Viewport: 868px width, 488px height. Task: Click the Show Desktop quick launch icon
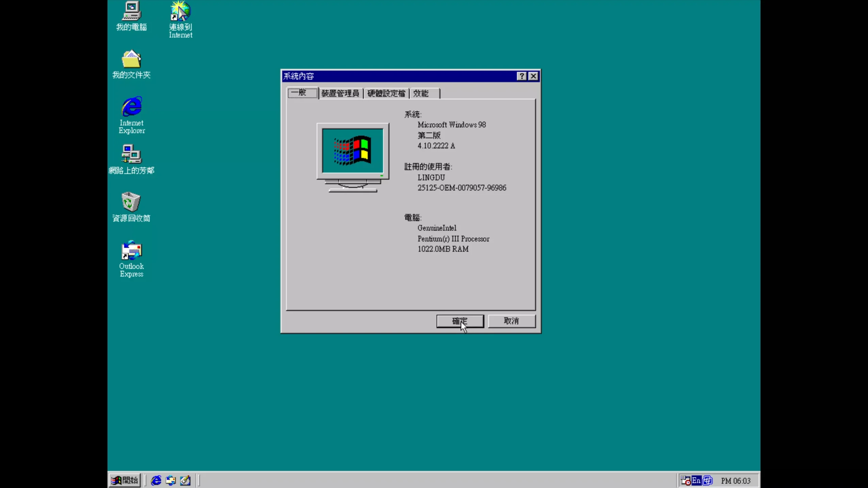(x=185, y=480)
